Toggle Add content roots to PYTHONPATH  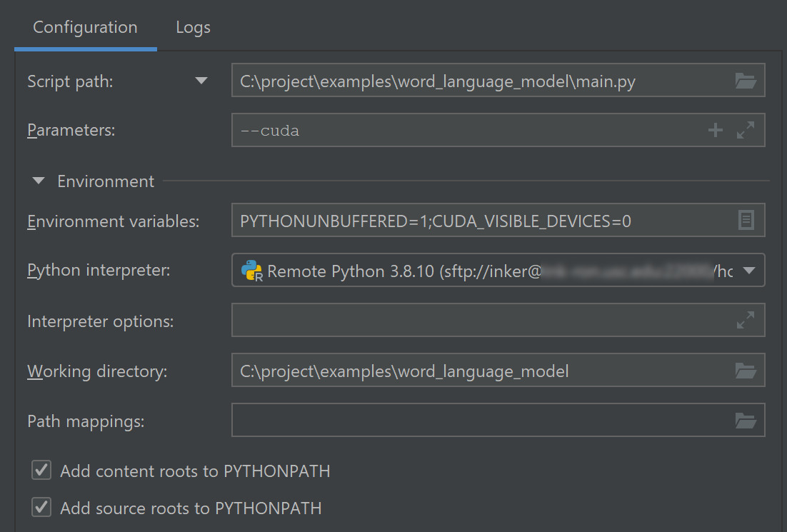[41, 471]
